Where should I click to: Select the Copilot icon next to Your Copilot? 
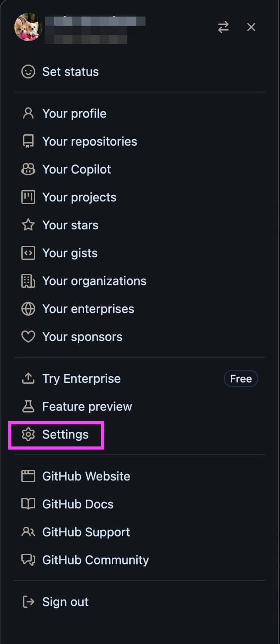point(28,169)
